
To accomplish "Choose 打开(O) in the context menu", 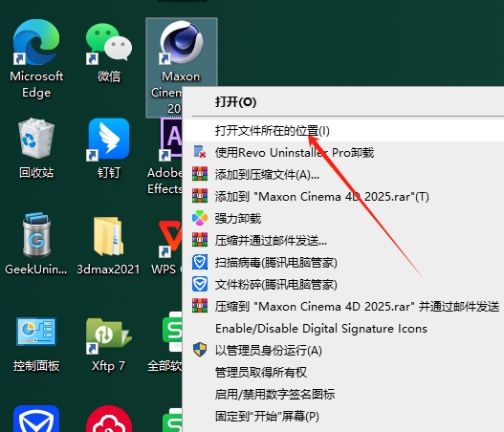I will pos(343,102).
